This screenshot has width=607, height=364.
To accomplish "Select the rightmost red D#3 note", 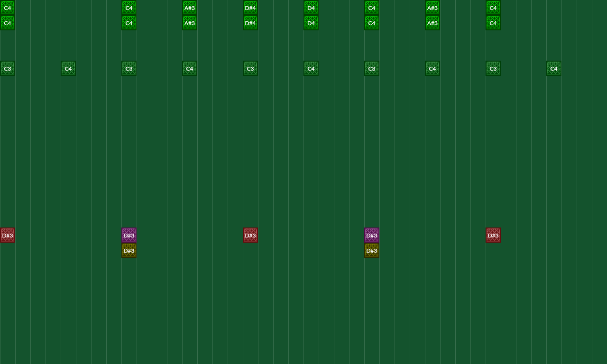I will (493, 235).
